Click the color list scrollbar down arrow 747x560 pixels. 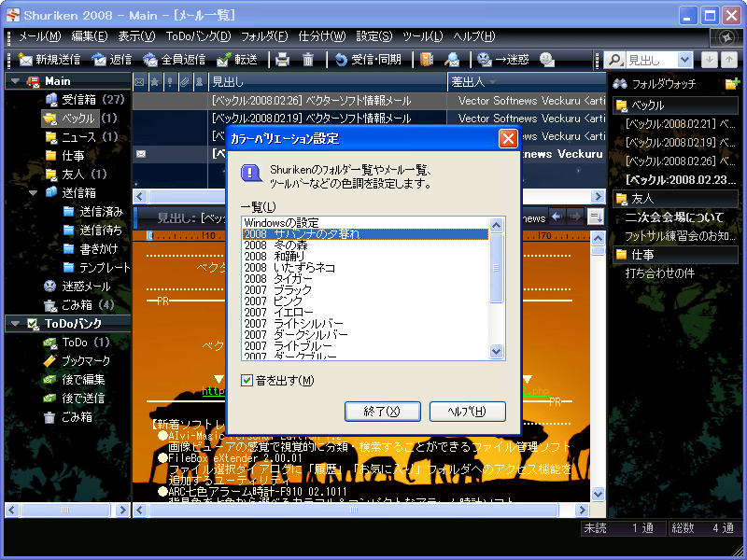click(496, 352)
